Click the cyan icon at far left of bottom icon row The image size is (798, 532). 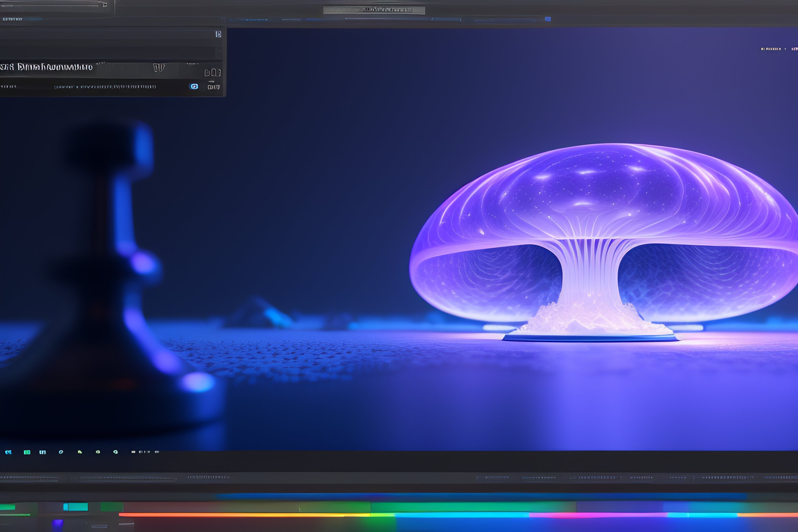pos(9,452)
